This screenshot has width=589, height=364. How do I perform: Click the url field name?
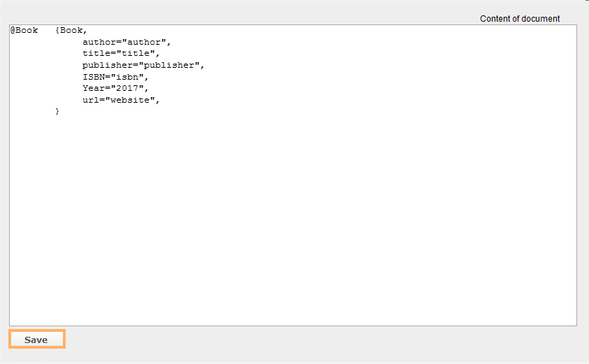pyautogui.click(x=91, y=100)
